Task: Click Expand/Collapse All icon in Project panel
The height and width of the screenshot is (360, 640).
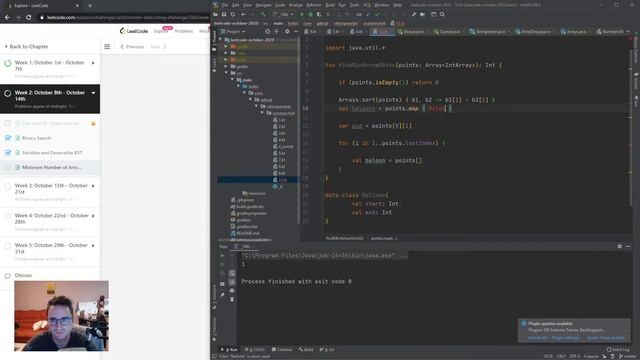Action: pyautogui.click(x=276, y=31)
